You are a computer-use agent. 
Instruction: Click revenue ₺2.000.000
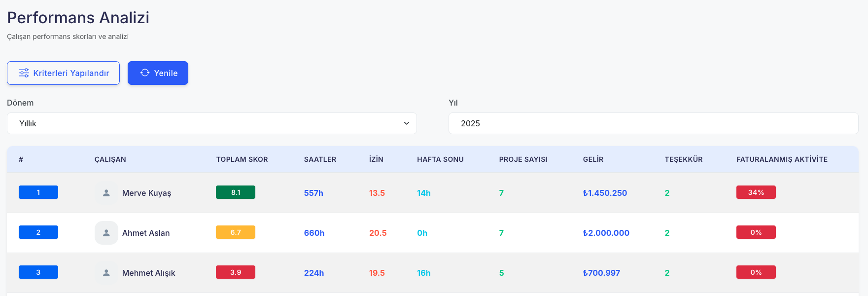tap(606, 233)
